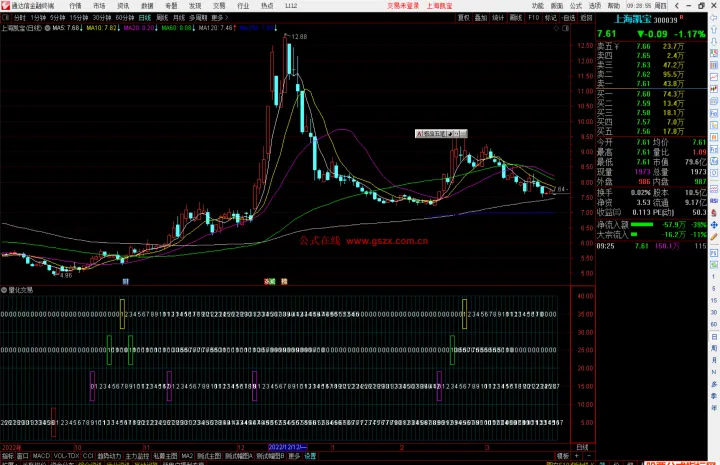Click the F10 company info button
Viewport: 720px width, 465px height.
coord(533,18)
